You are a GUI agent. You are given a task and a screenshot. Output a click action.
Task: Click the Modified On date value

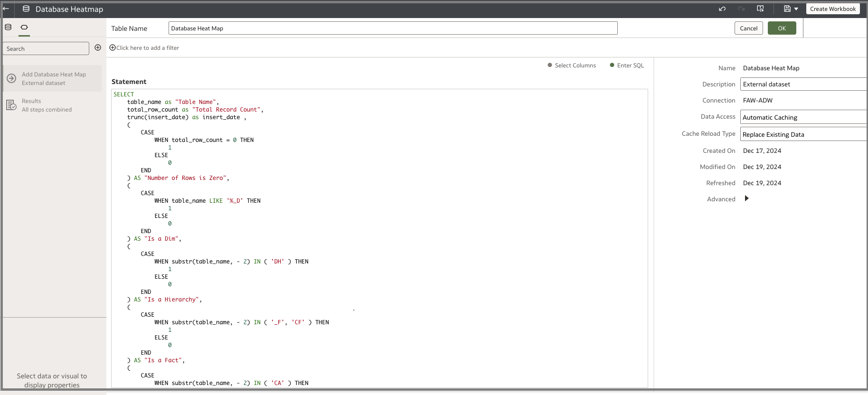click(x=762, y=167)
